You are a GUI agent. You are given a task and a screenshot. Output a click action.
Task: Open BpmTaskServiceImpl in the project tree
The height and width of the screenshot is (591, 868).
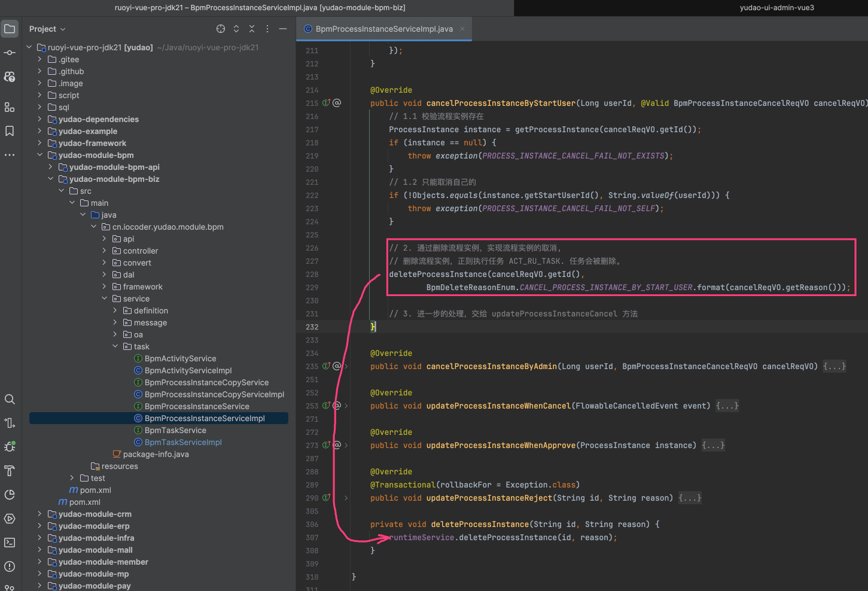point(183,442)
